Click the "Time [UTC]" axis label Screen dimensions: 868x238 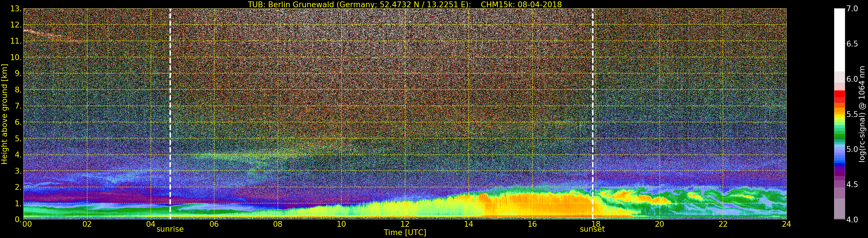click(405, 233)
